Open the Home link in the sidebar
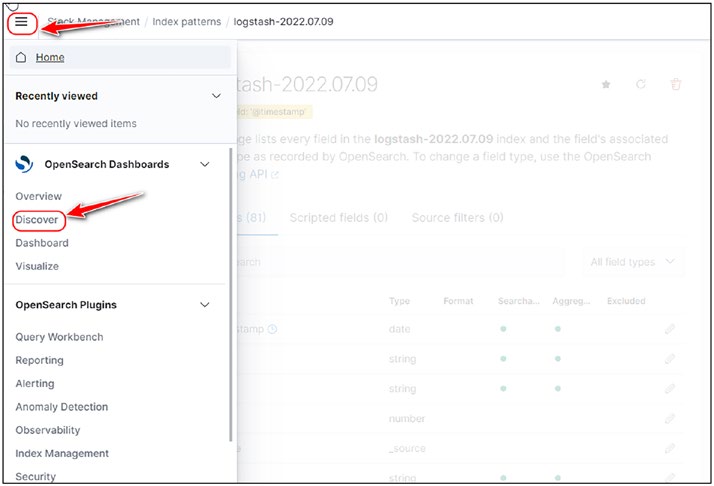 pyautogui.click(x=50, y=57)
